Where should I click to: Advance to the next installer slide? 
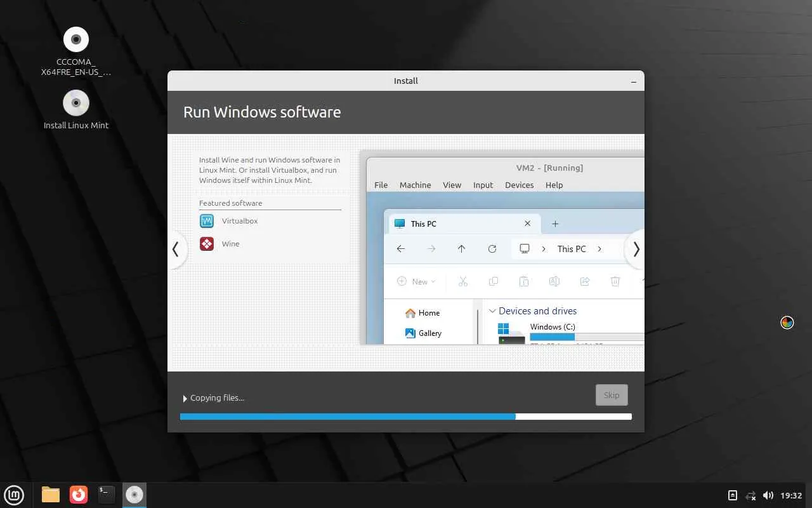[x=636, y=250]
